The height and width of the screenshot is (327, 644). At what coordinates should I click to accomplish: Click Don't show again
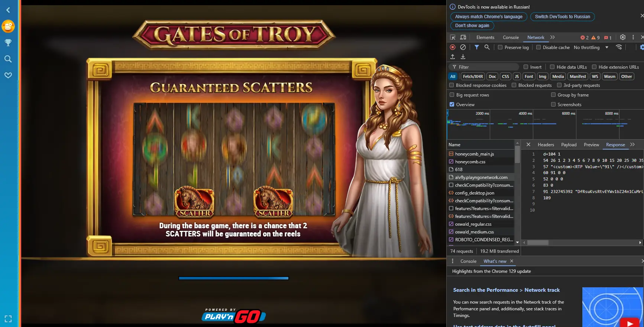(x=472, y=26)
